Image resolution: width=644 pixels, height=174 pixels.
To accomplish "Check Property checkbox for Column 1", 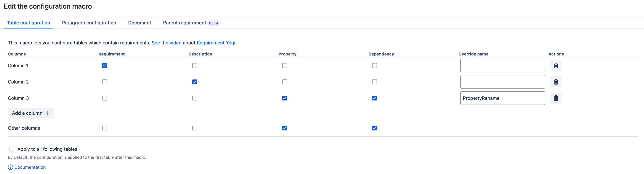I will point(285,66).
